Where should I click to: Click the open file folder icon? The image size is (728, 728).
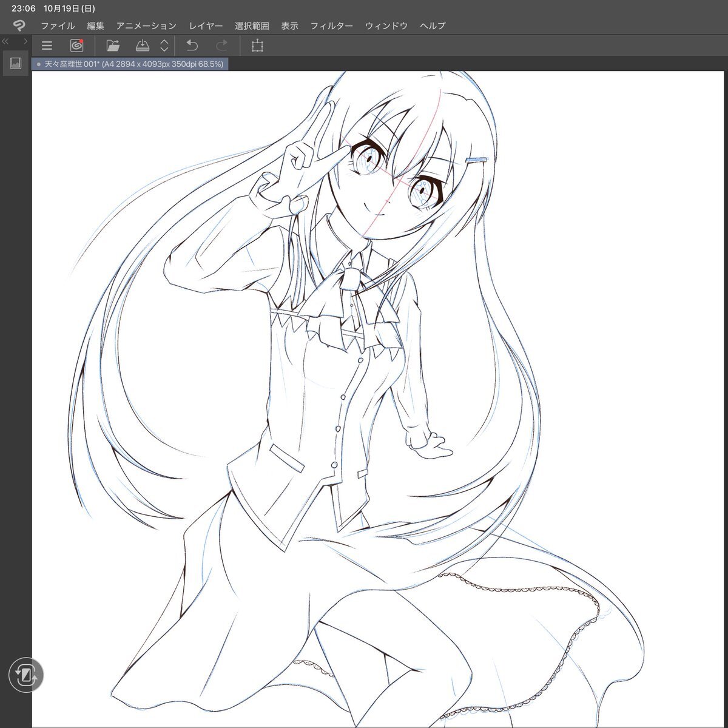click(x=113, y=45)
